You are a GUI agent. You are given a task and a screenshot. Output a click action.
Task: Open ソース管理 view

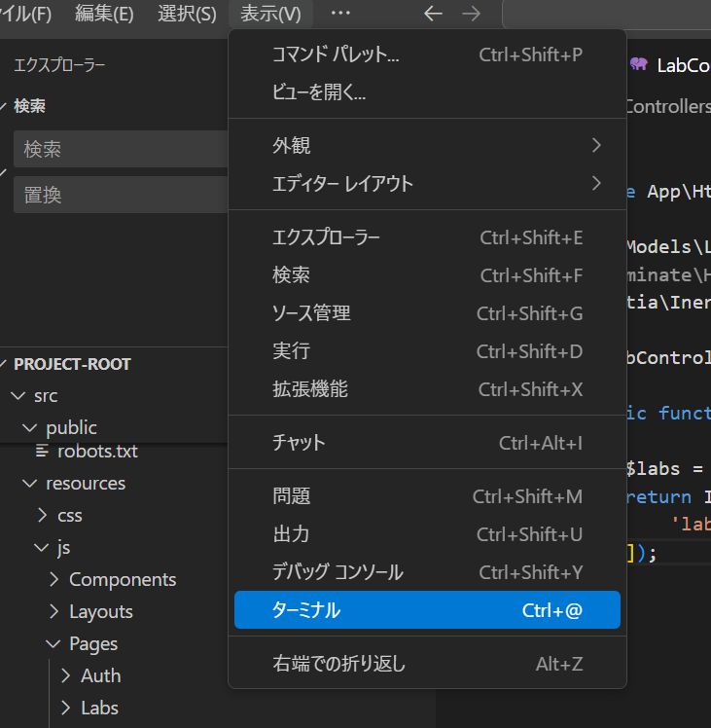click(x=427, y=313)
